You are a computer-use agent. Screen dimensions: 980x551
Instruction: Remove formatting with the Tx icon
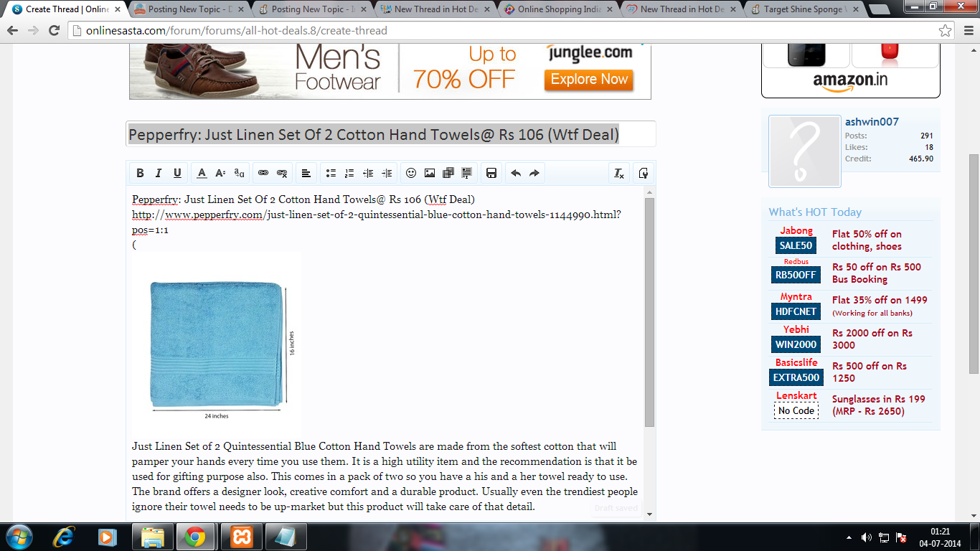618,173
